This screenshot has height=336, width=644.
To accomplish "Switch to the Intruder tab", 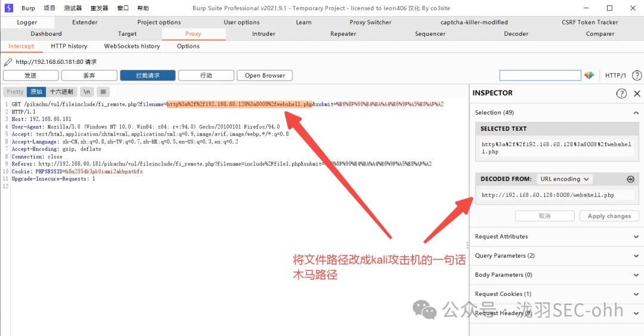I will click(264, 34).
